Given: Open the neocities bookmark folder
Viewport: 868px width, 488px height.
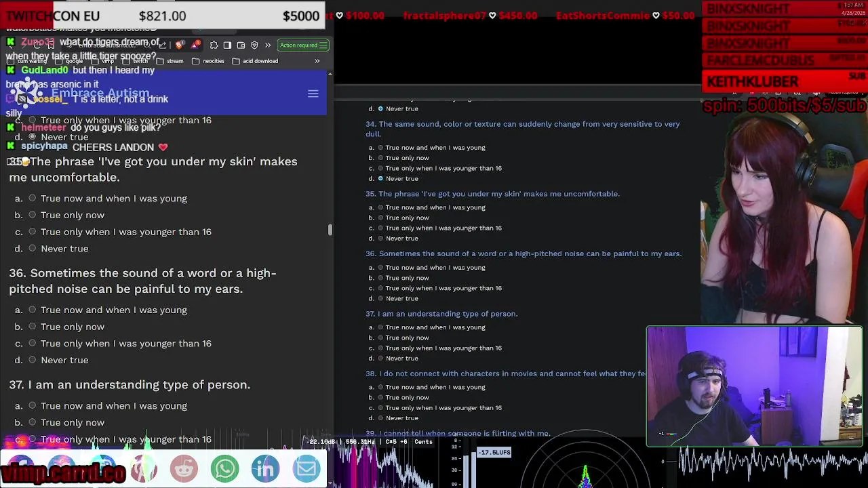Looking at the screenshot, I should [208, 61].
